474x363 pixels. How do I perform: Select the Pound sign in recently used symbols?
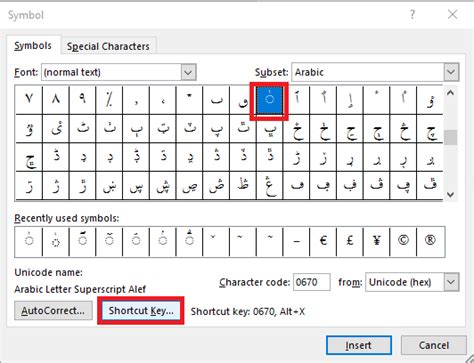tap(350, 242)
